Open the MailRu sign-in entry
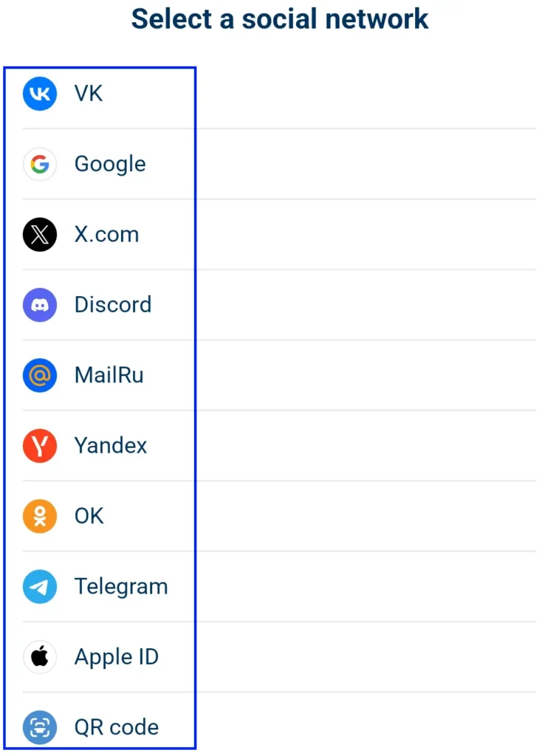This screenshot has height=756, width=559. [109, 375]
